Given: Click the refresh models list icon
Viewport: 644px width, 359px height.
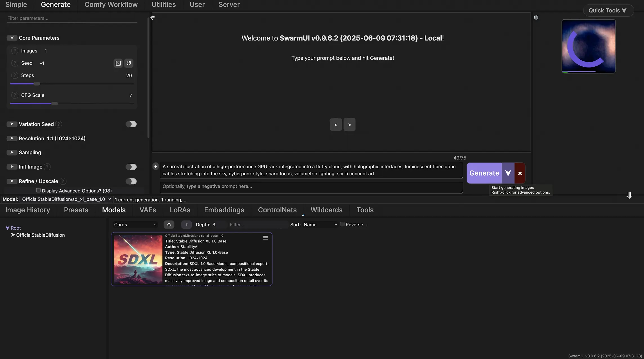Looking at the screenshot, I should [x=169, y=225].
